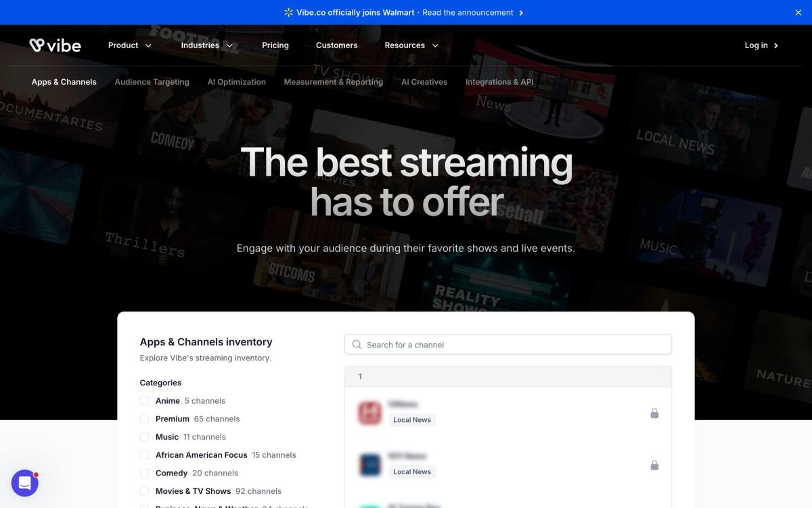812x508 pixels.
Task: Click the lock icon on second Local News channel
Action: click(654, 465)
